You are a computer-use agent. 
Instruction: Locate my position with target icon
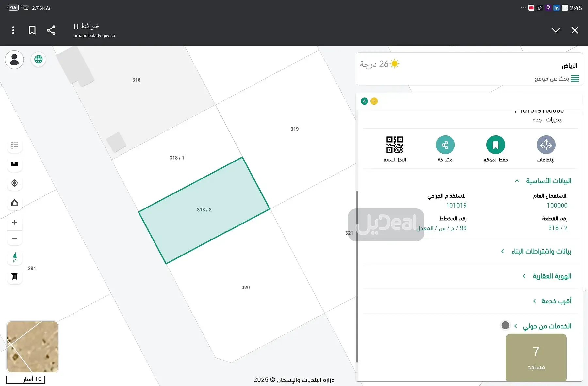[x=15, y=183]
